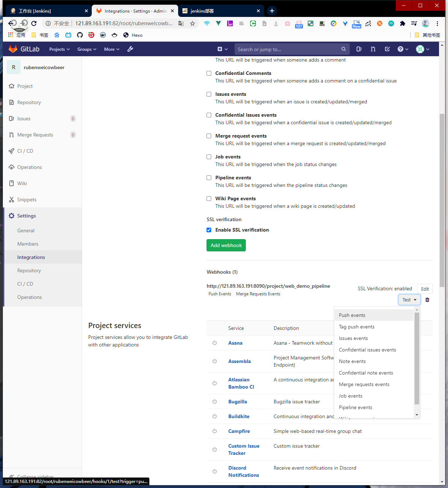The image size is (448, 488).
Task: Select Tag push events from menu
Action: [x=356, y=327]
